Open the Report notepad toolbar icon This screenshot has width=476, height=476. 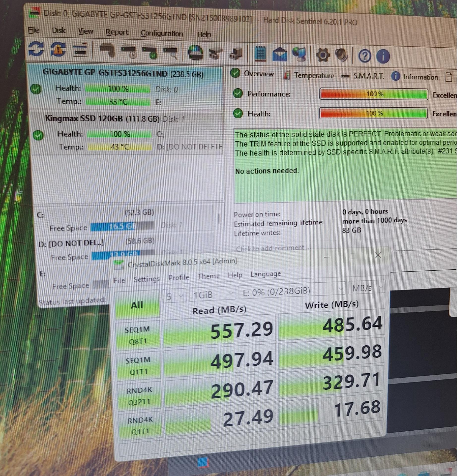point(260,54)
